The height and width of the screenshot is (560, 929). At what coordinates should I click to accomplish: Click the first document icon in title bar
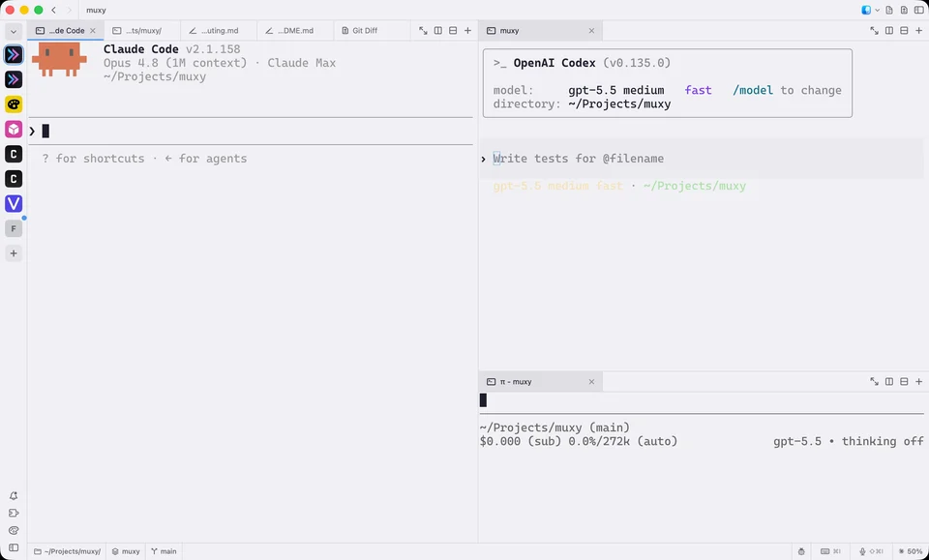[889, 10]
